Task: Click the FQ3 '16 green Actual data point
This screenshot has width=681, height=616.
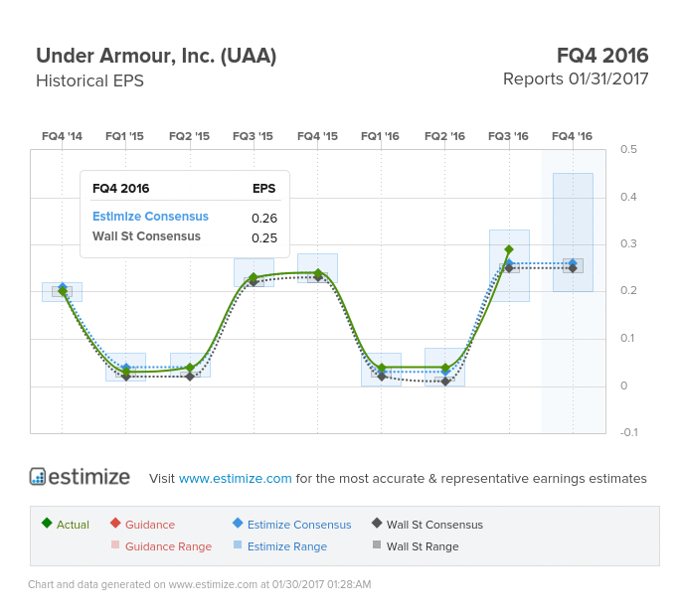Action: point(509,249)
